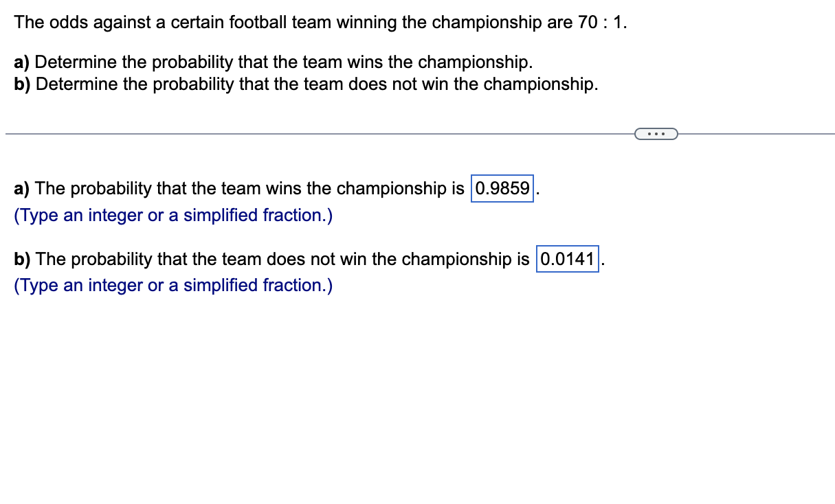Open the ellipsis options button on the divider
This screenshot has height=504, width=835.
[656, 133]
